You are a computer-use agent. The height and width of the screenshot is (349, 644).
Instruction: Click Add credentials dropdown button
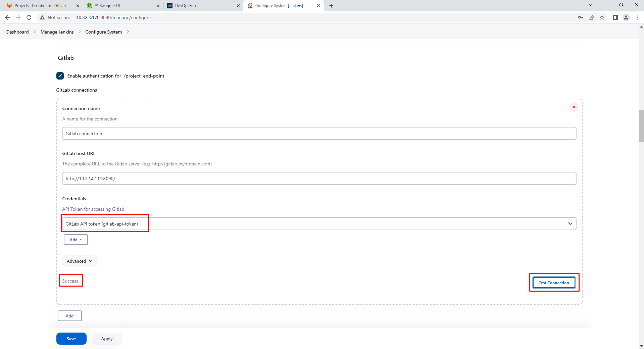pos(76,240)
